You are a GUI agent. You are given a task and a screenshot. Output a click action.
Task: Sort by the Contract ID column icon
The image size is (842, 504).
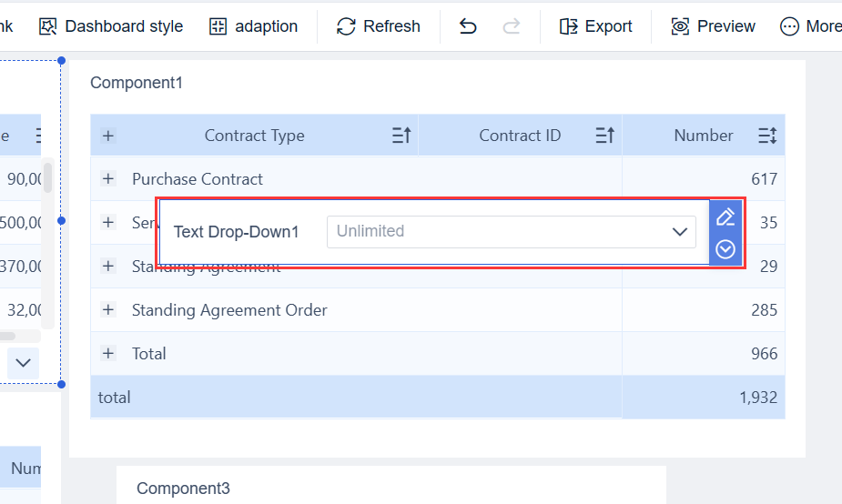[604, 136]
